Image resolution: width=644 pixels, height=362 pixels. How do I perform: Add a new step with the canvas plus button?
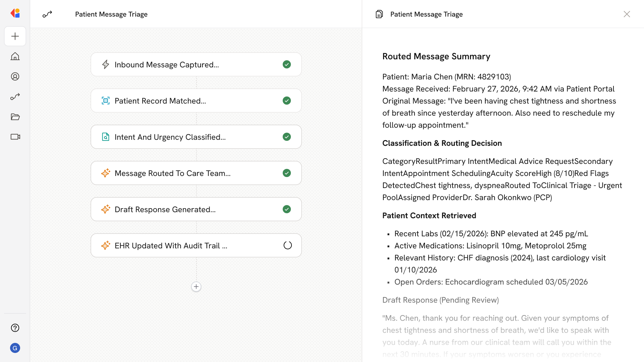point(196,287)
